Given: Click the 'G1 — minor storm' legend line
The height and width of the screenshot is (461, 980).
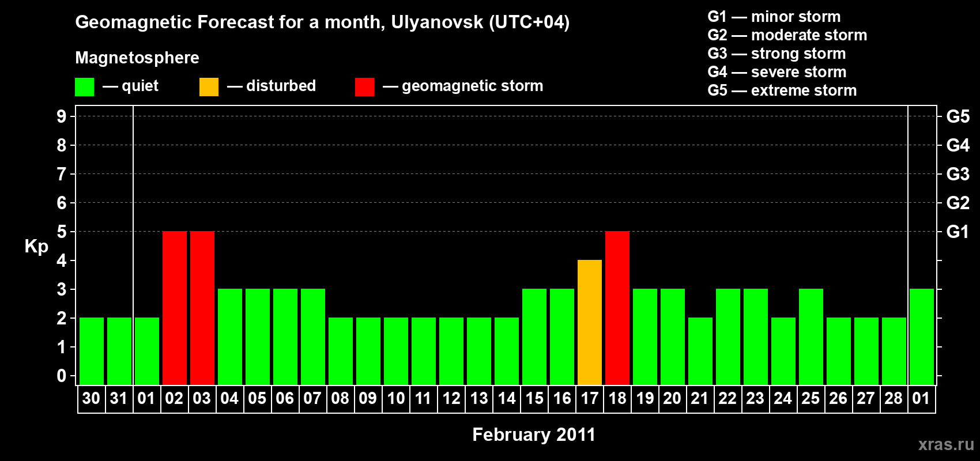Looking at the screenshot, I should [774, 17].
